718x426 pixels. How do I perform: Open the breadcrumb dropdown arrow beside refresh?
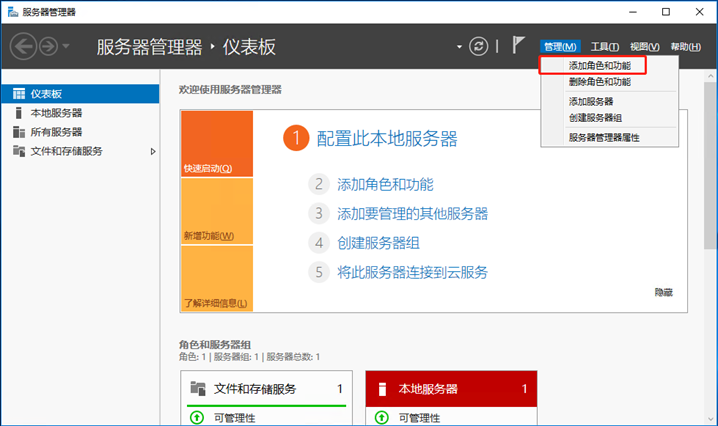[x=460, y=47]
